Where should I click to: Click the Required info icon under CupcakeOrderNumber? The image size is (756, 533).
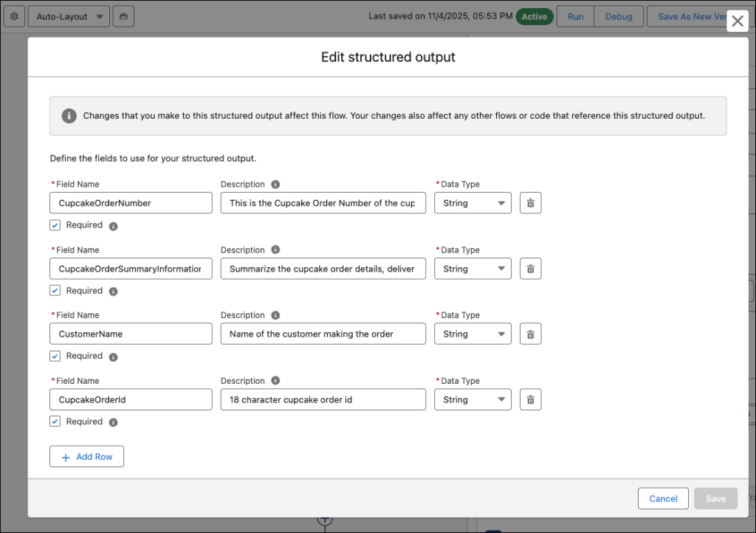(112, 226)
